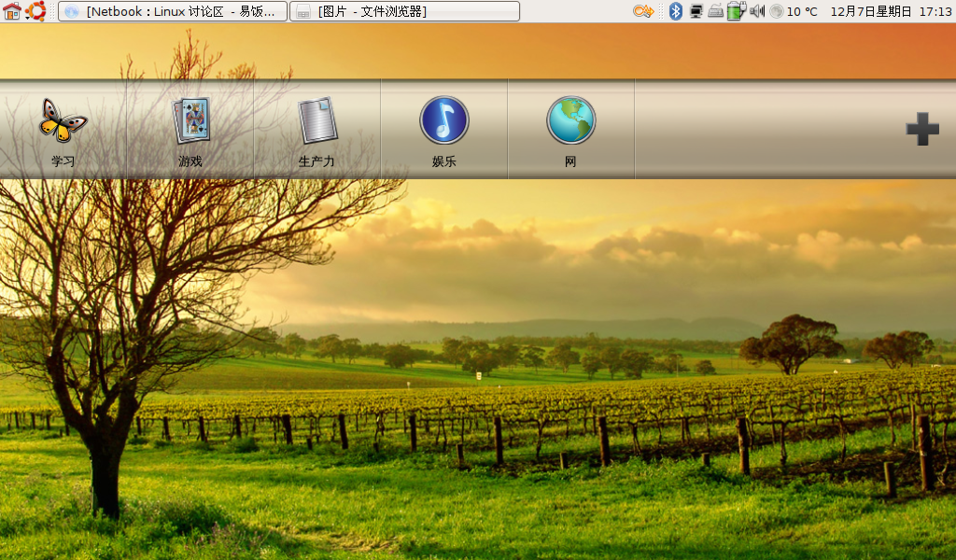
Task: Click the orange key-arrow tray icon
Action: [x=643, y=11]
